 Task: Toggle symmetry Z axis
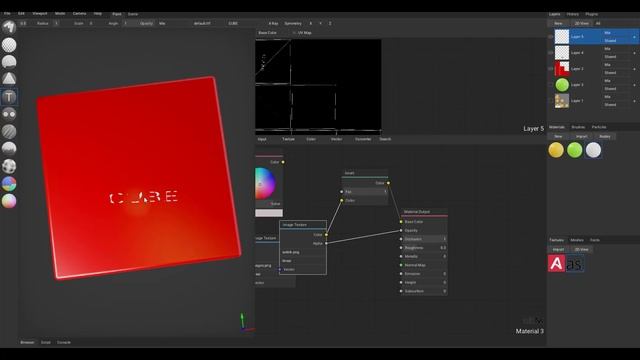(330, 23)
